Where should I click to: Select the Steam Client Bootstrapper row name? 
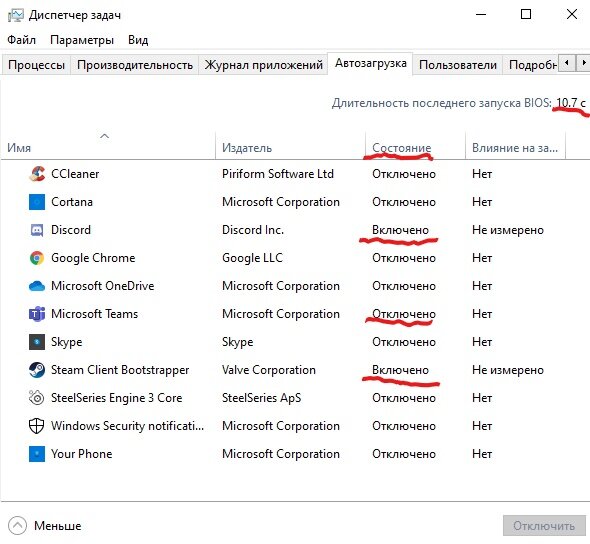tap(120, 370)
